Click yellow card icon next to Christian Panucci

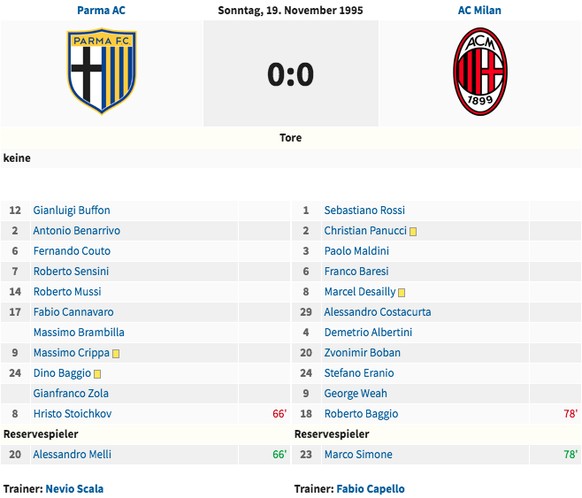click(x=413, y=232)
